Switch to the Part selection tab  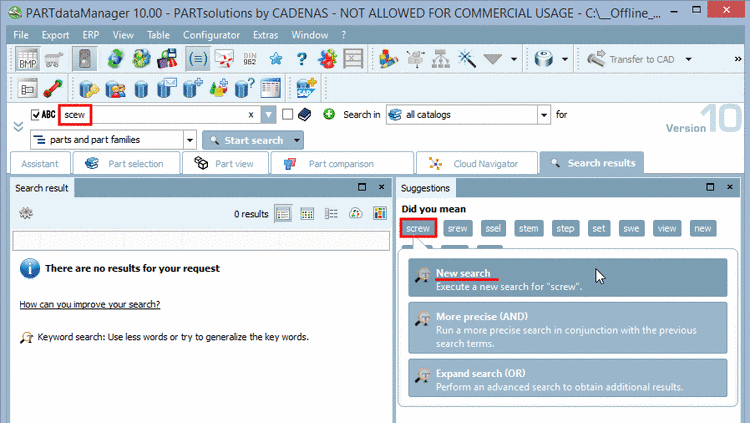point(126,164)
